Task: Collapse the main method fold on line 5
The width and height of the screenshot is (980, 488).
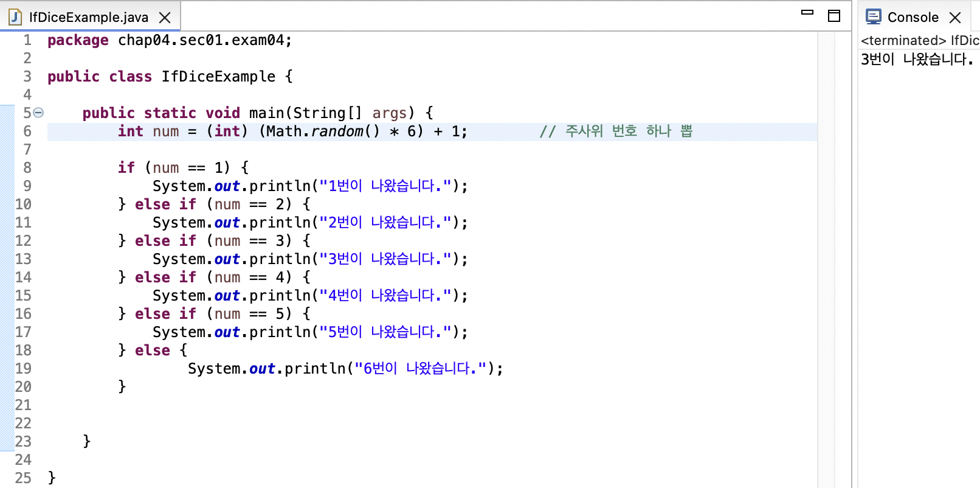Action: (x=38, y=113)
